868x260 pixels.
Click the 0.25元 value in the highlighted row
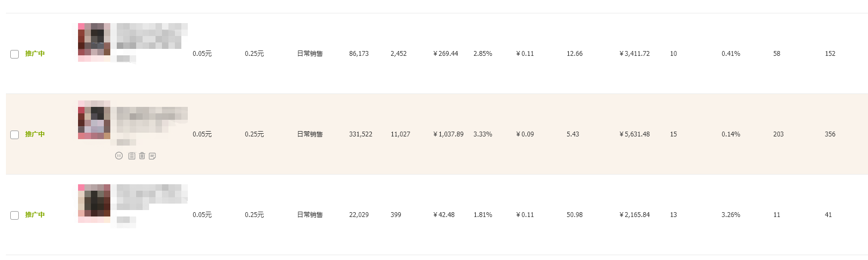pyautogui.click(x=255, y=134)
